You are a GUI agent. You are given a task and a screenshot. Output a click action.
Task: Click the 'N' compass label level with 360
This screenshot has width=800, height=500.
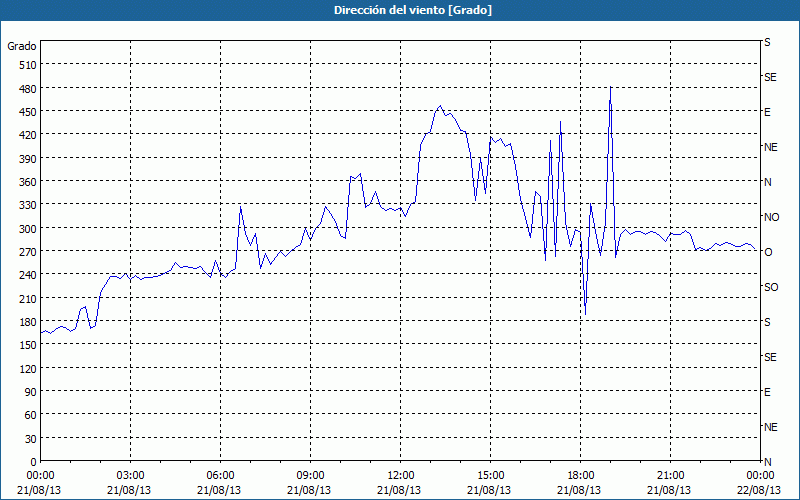click(x=768, y=182)
